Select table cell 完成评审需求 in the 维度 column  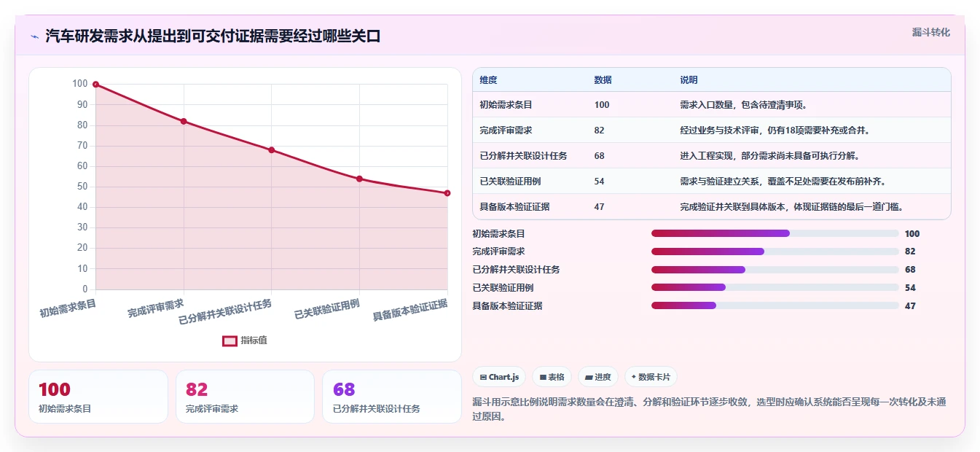point(506,130)
